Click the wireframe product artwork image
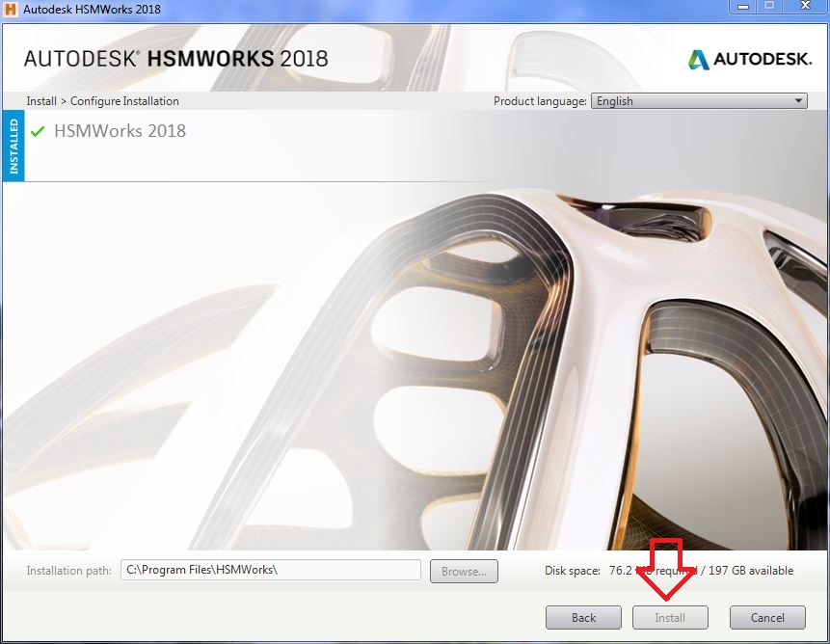Viewport: 830px width, 644px height. click(x=415, y=357)
